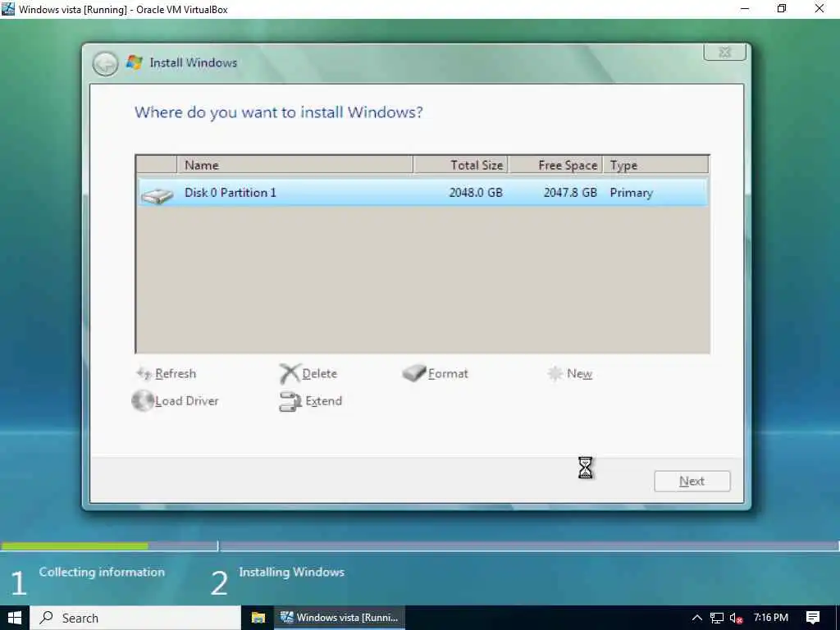Sort by the Type column header
This screenshot has width=840, height=630.
[x=655, y=165]
